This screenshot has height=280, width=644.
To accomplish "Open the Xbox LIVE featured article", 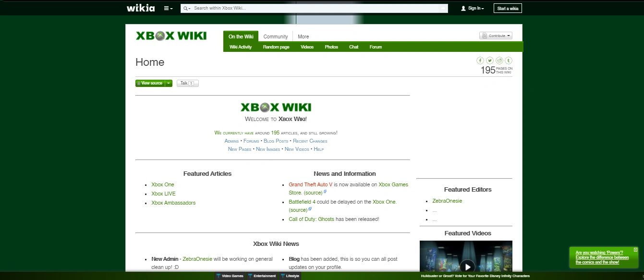I will 163,194.
